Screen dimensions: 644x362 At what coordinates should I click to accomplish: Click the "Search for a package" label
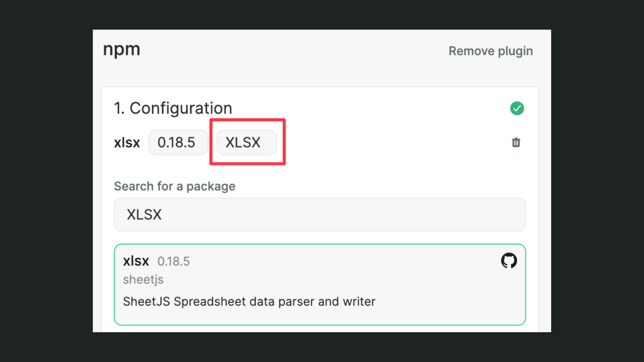pos(174,186)
